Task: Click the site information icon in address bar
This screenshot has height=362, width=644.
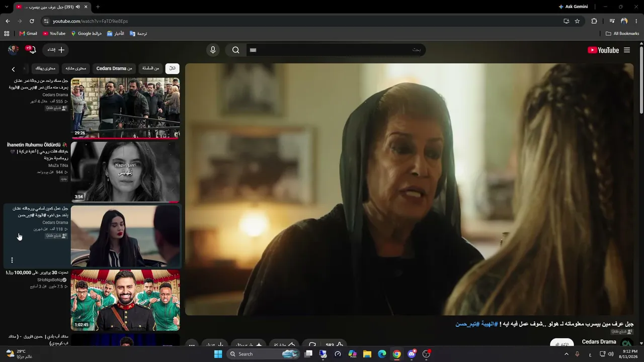Action: (x=46, y=21)
